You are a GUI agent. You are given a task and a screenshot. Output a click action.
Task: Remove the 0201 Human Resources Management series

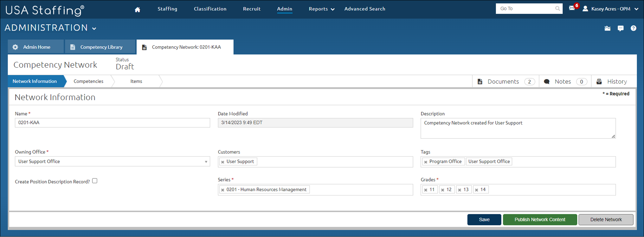click(223, 190)
